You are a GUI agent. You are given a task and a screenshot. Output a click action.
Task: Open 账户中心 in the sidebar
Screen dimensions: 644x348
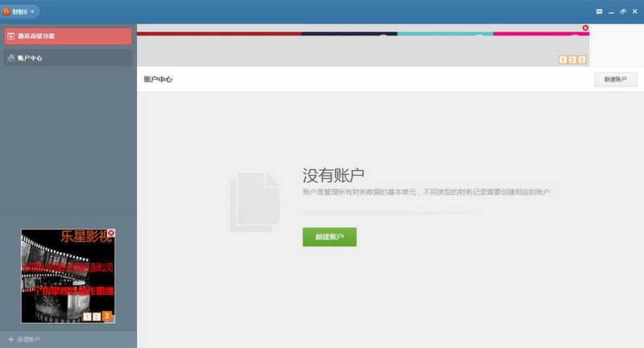pos(68,58)
